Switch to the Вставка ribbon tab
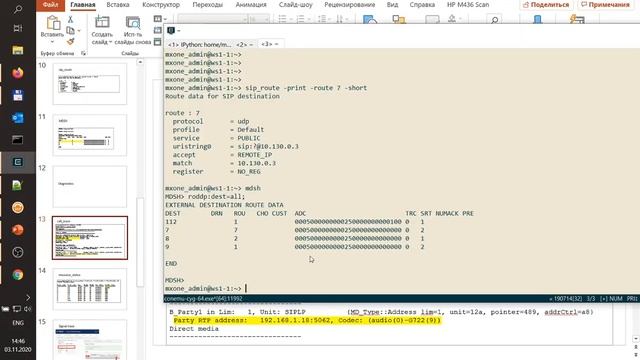640x360 pixels. click(118, 5)
